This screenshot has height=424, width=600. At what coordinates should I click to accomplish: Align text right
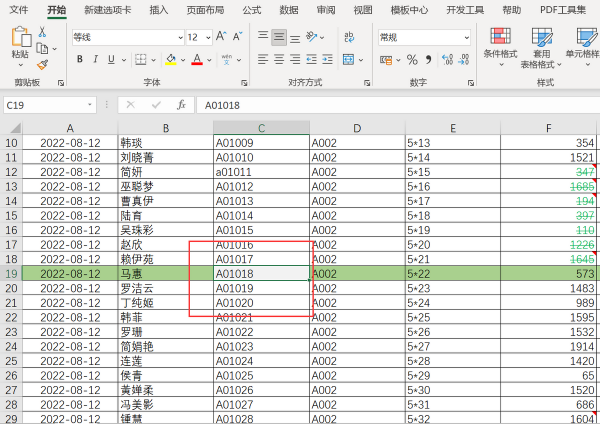point(295,59)
